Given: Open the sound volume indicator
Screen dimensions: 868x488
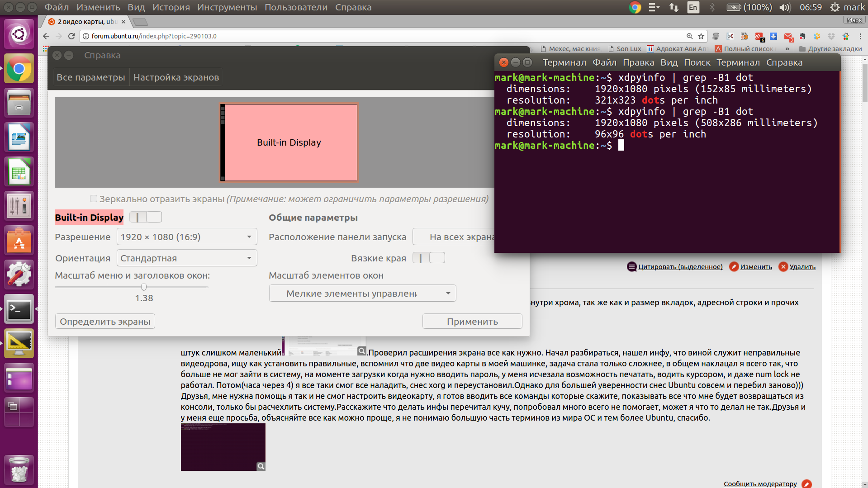Looking at the screenshot, I should pos(785,7).
